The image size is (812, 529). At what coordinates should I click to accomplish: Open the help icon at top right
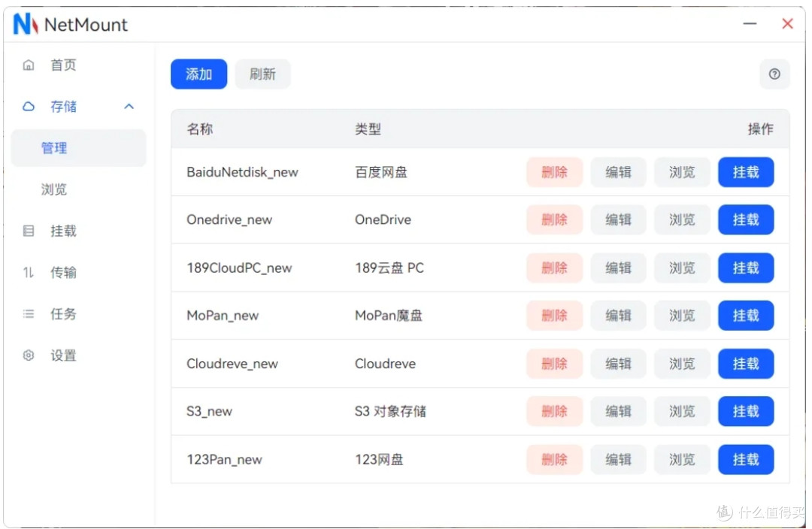[x=775, y=74]
